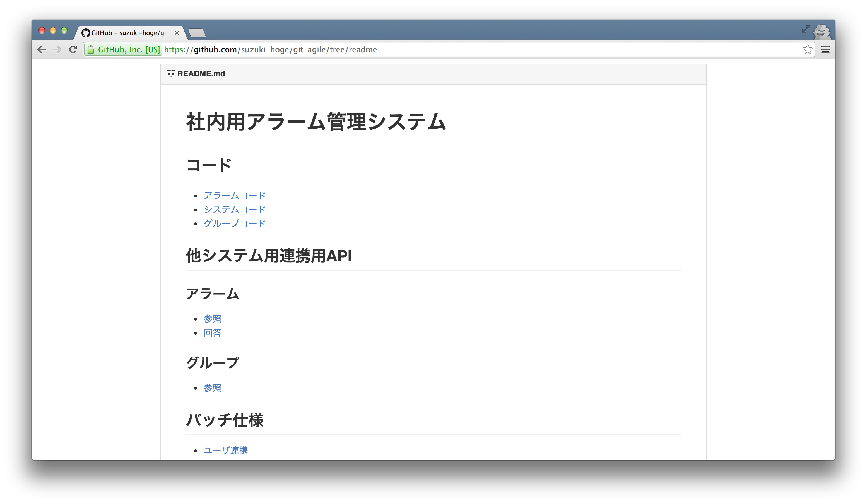Image resolution: width=867 pixels, height=504 pixels.
Task: Open 参照 link under グループ heading
Action: pos(213,388)
